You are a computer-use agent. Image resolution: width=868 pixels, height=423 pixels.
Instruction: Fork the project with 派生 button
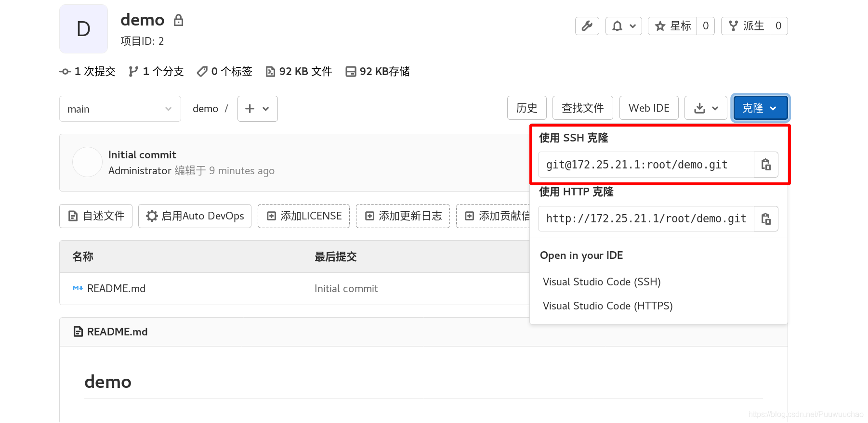[746, 26]
